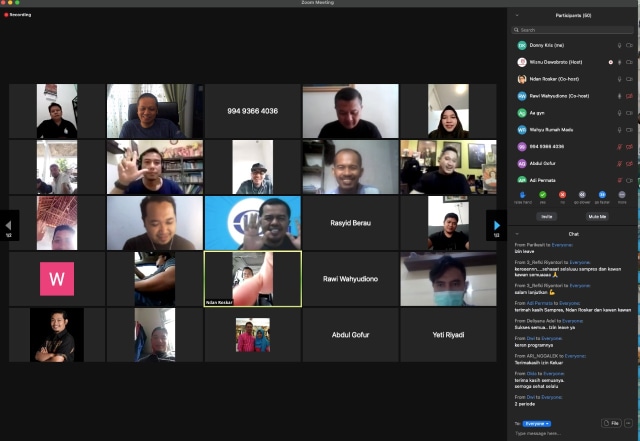Click the green yes reaction icon
Viewport: 640px width, 441px height.
coord(542,195)
